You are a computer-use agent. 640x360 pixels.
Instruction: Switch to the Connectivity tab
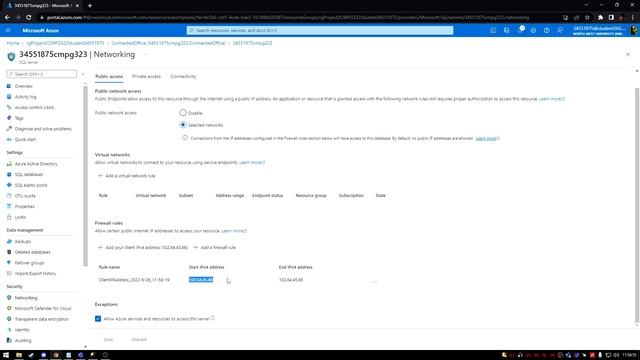pyautogui.click(x=183, y=76)
